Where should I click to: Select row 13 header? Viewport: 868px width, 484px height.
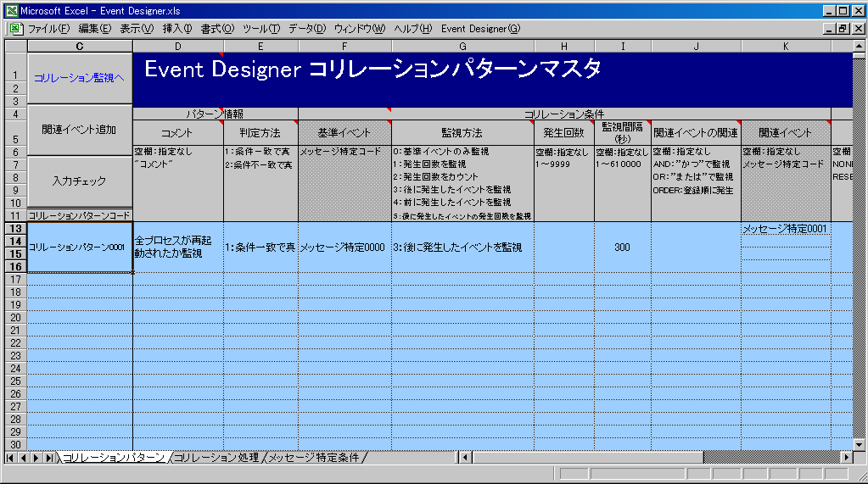click(x=15, y=229)
